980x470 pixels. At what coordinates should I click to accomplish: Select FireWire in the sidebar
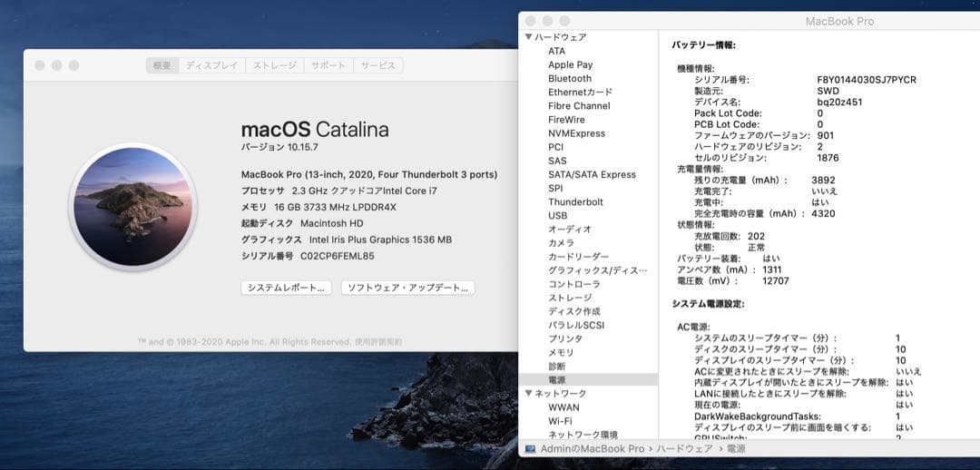coord(567,120)
